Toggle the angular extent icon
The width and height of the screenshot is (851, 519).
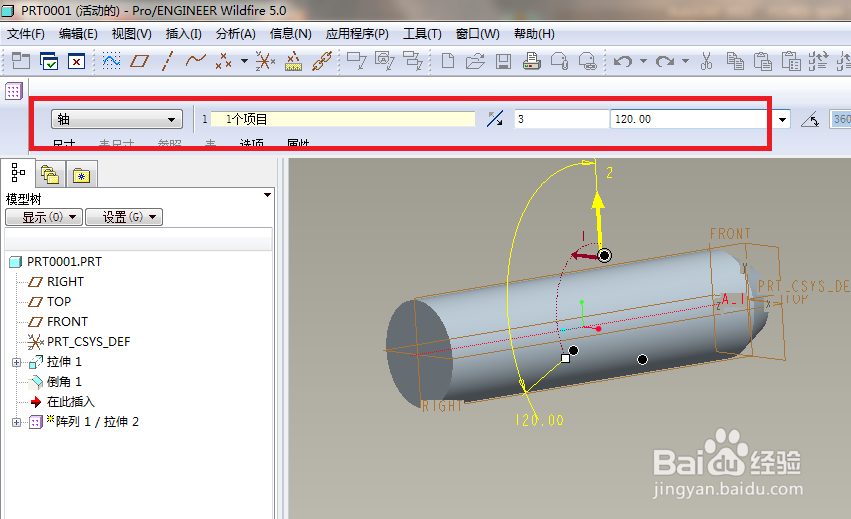coord(810,119)
